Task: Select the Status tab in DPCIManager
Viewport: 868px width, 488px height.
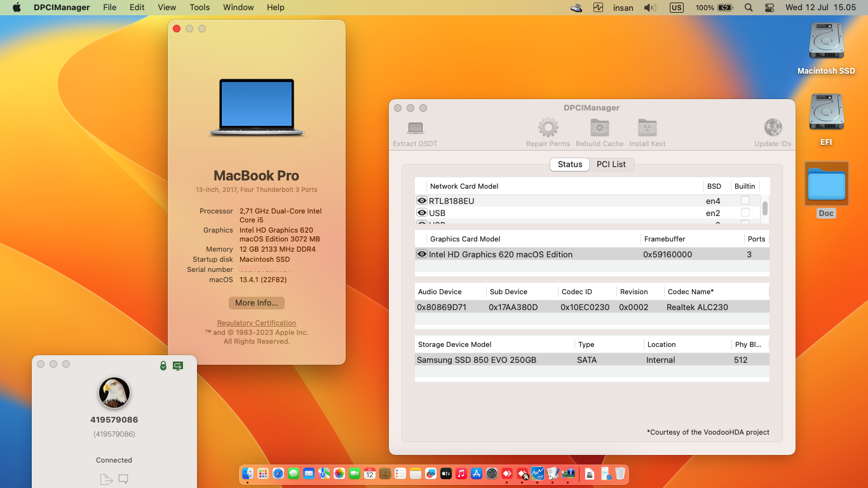Action: click(x=570, y=164)
